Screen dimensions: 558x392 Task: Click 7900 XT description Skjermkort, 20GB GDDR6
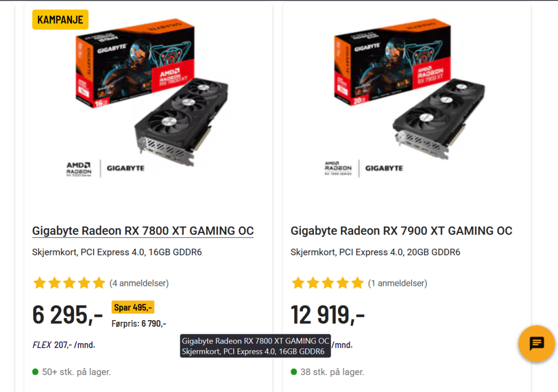[x=375, y=252]
